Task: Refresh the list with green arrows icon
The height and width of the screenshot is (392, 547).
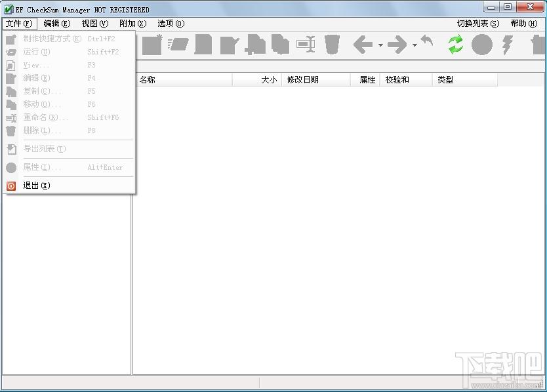Action: coord(456,45)
